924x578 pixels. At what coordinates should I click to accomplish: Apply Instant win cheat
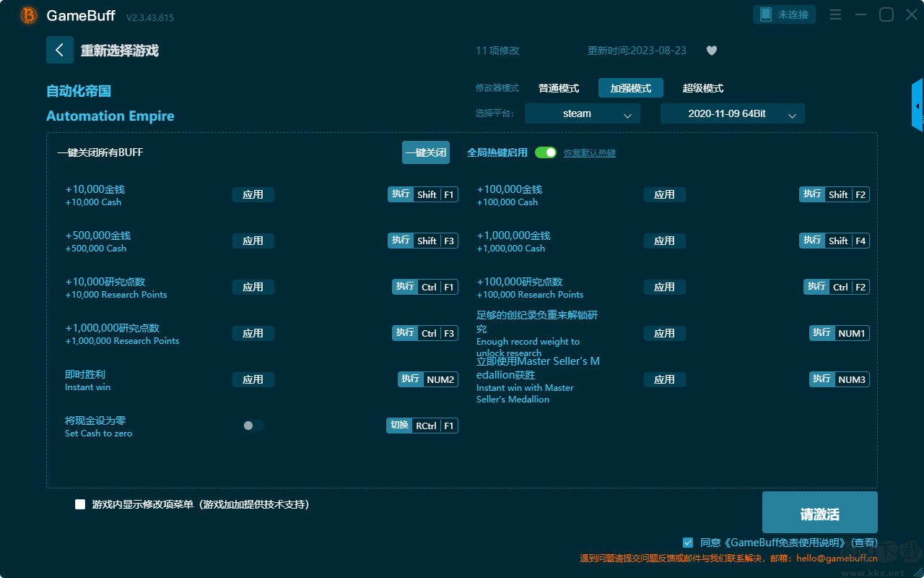253,379
